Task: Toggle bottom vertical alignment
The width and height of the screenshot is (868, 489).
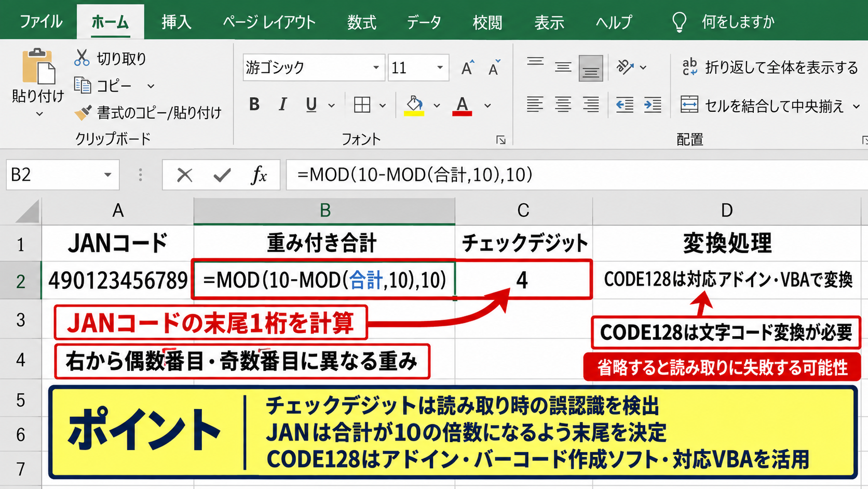Action: pos(591,68)
